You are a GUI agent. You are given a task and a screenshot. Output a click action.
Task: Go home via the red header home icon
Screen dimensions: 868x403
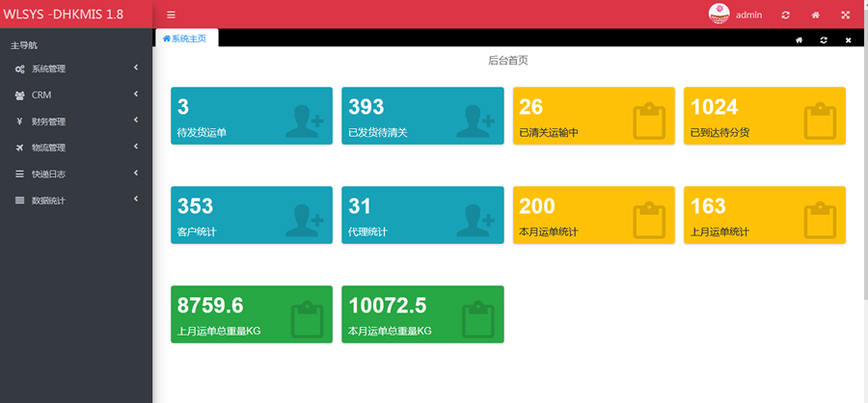[x=815, y=15]
